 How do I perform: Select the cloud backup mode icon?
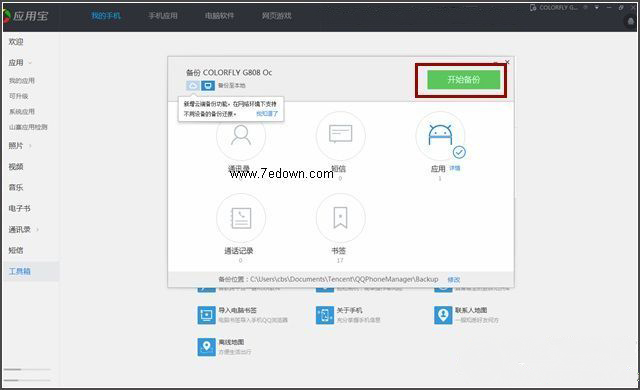click(193, 85)
